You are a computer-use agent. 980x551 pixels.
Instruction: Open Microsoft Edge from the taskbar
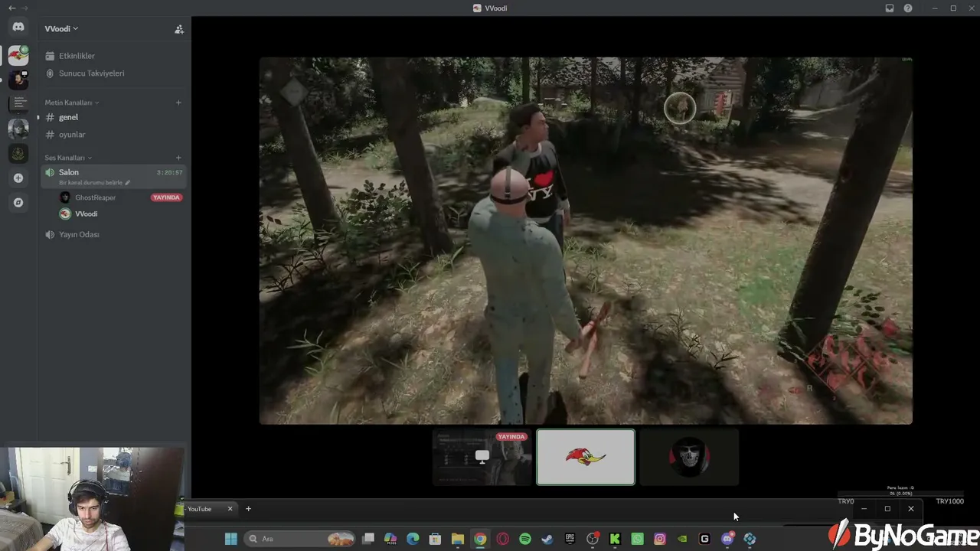[x=413, y=539]
